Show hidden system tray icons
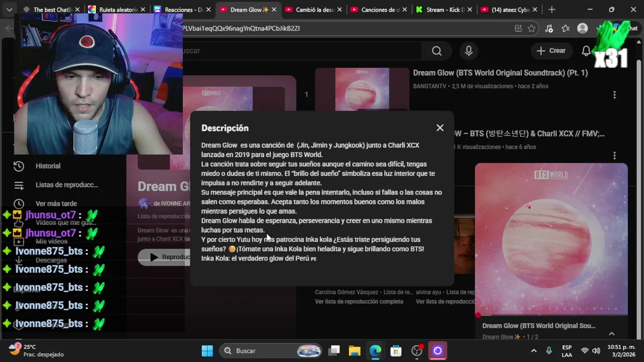The height and width of the screenshot is (362, 644). (x=534, y=350)
